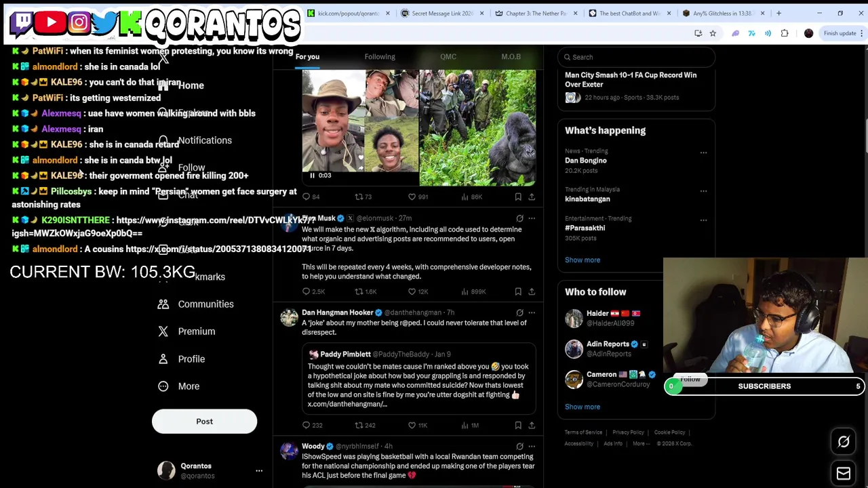This screenshot has height=488, width=868.
Task: Open Terms of Service footer link
Action: click(583, 432)
